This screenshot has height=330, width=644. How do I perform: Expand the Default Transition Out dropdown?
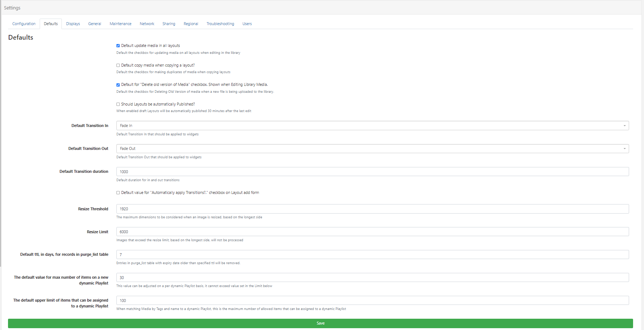pyautogui.click(x=372, y=148)
